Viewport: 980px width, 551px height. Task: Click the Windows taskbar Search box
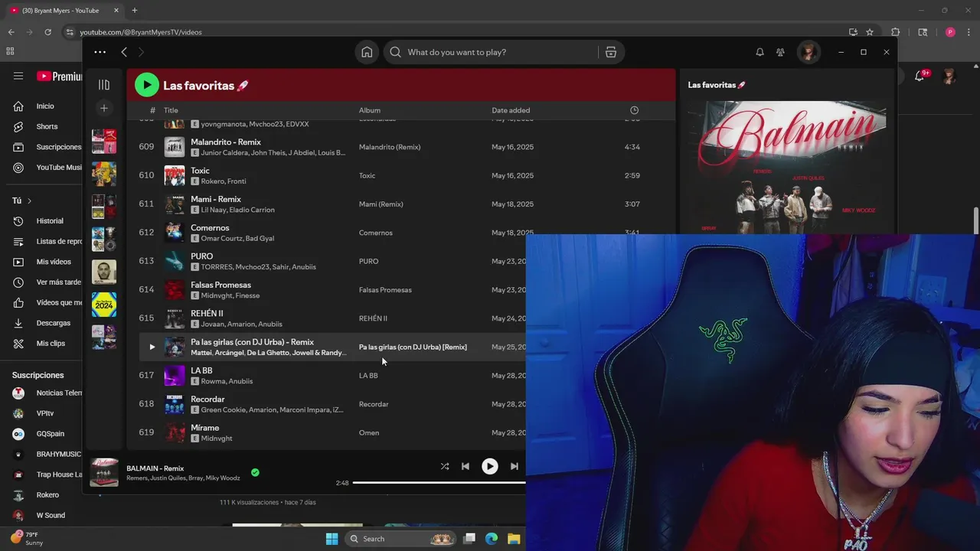point(399,539)
